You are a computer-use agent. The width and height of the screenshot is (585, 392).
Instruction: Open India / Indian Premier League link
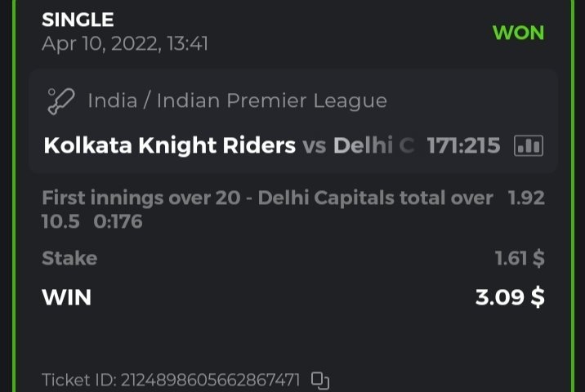pos(237,102)
